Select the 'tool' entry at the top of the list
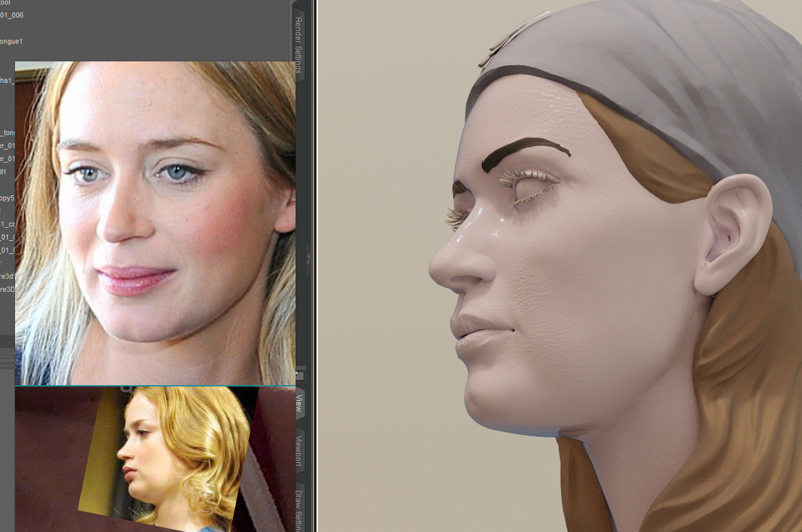This screenshot has height=532, width=802. (5, 3)
